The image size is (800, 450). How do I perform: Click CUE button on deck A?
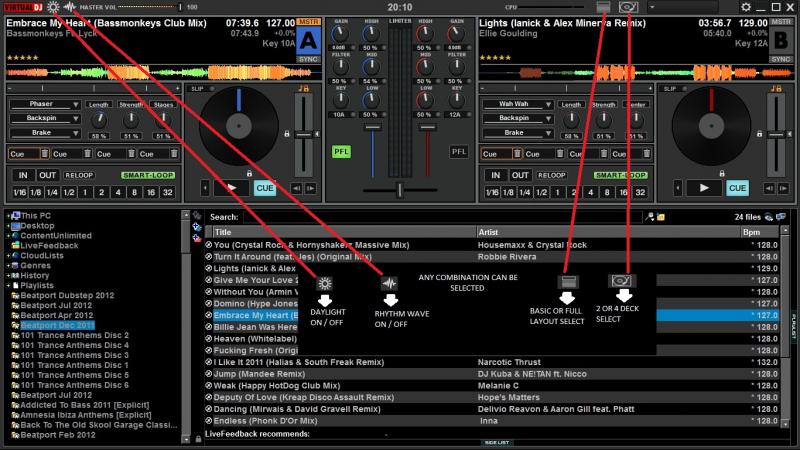click(265, 188)
